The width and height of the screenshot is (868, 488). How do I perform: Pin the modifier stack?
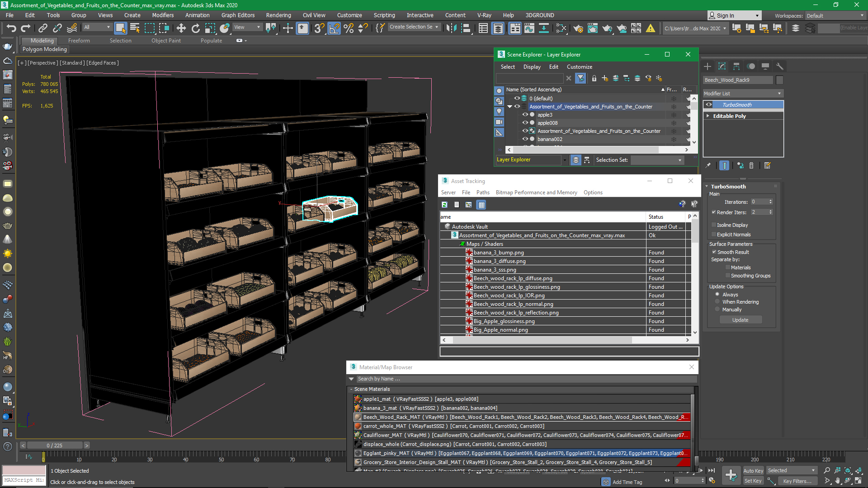pyautogui.click(x=708, y=165)
